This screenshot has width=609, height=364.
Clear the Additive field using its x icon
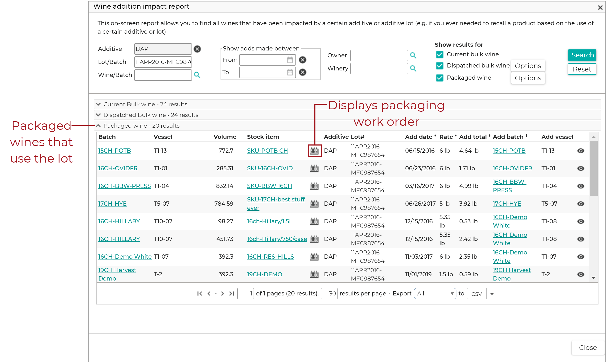pos(197,49)
